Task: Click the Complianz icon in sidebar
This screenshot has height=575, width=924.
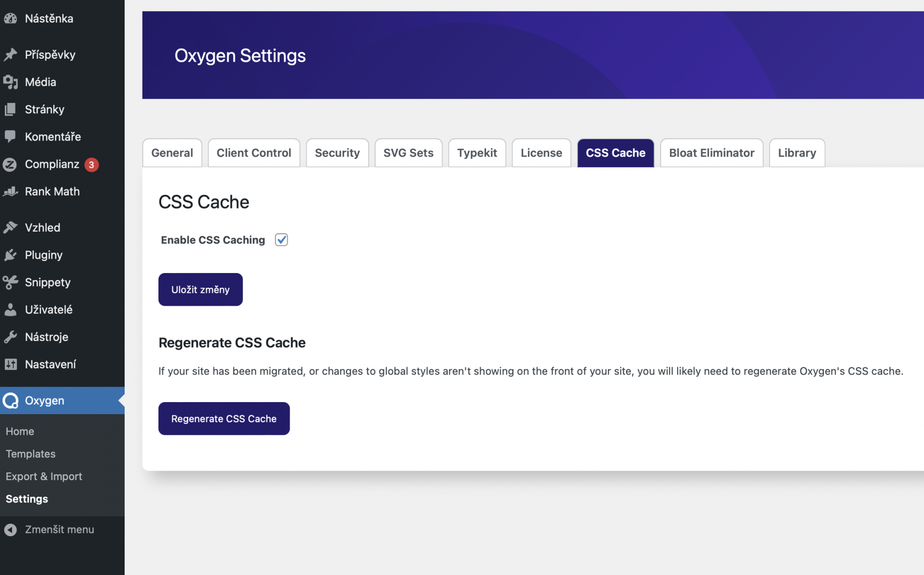Action: (11, 164)
